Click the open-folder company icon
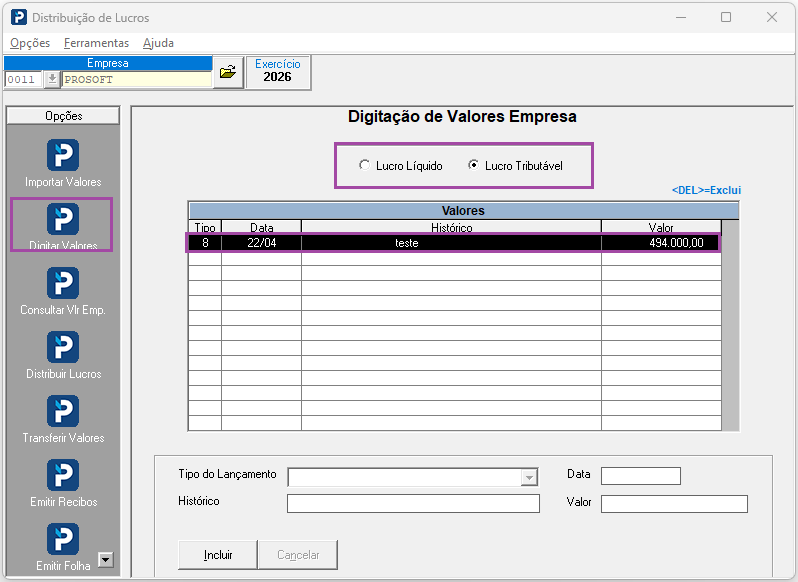The height and width of the screenshot is (582, 798). point(228,72)
